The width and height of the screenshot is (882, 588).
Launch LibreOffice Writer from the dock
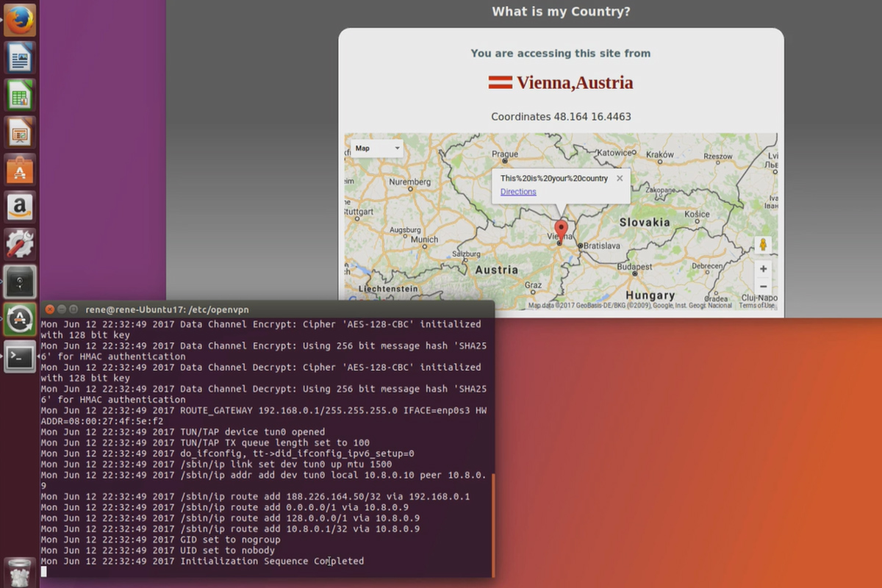[20, 57]
